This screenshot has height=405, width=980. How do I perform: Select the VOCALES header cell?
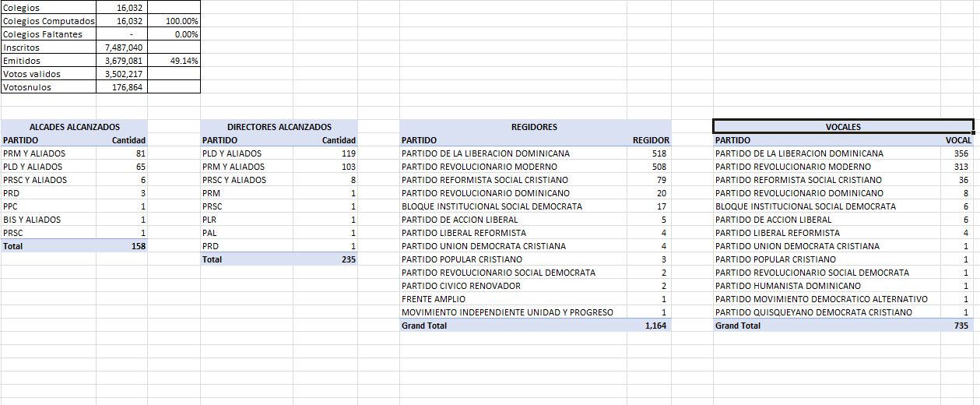pyautogui.click(x=843, y=126)
